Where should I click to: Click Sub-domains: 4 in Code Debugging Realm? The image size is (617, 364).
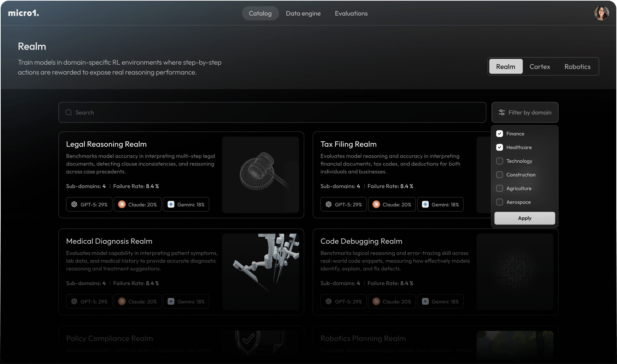click(340, 283)
